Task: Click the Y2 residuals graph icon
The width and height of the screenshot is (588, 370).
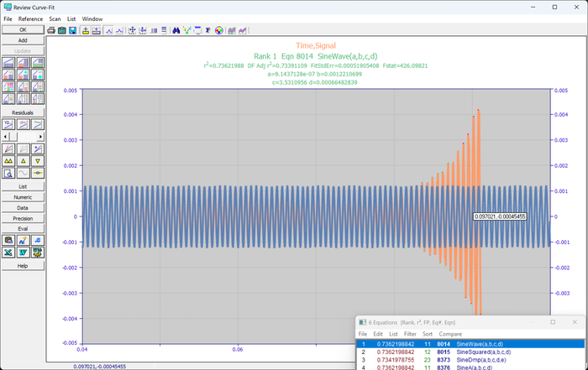Action: 8,124
